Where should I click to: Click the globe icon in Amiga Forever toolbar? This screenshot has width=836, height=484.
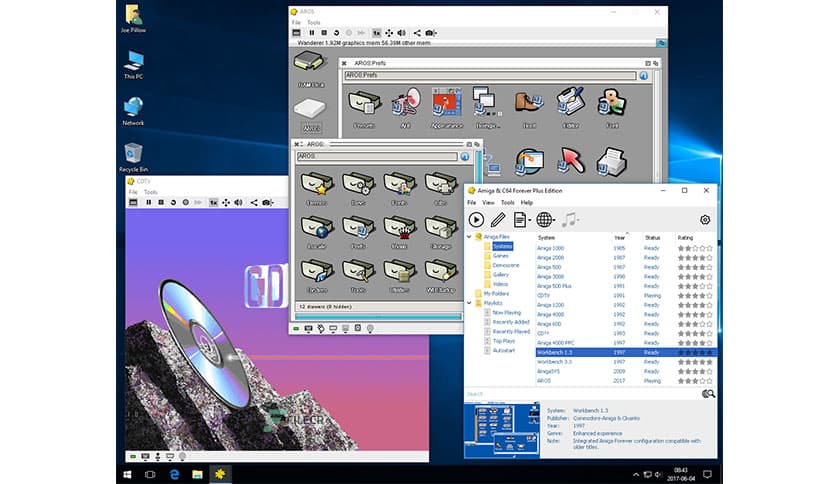[x=543, y=220]
